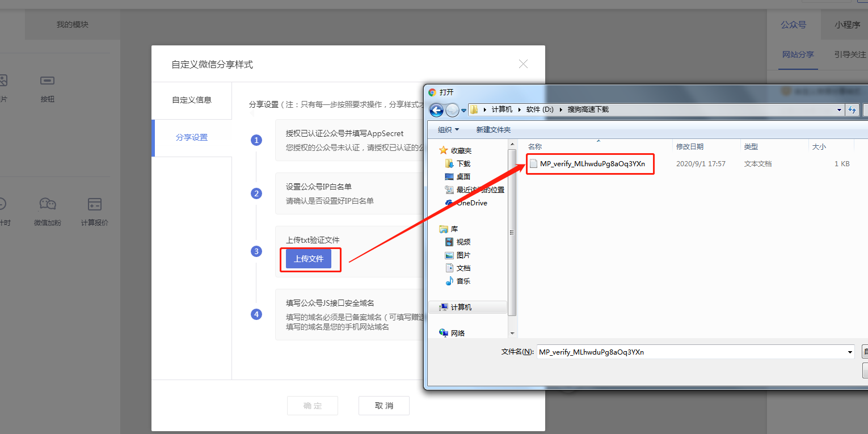This screenshot has height=434, width=868.
Task: Open 桌面 in the navigation pane
Action: click(464, 176)
